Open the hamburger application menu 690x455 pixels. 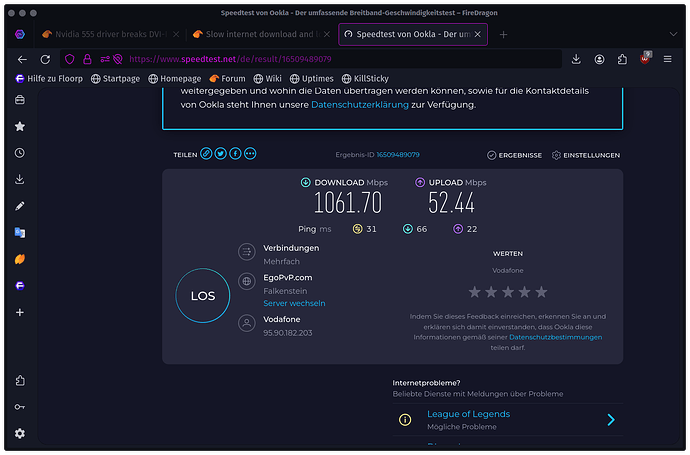[x=668, y=59]
